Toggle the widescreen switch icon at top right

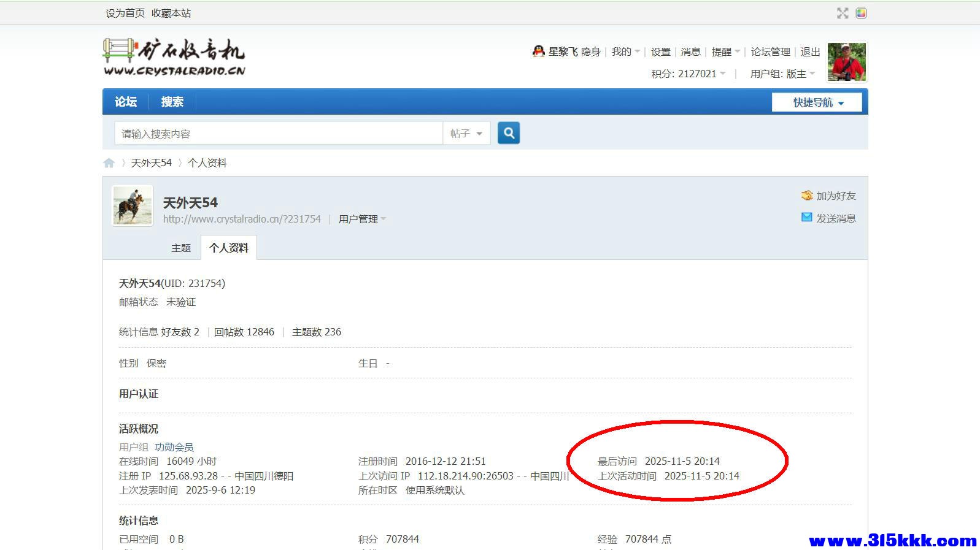tap(843, 13)
